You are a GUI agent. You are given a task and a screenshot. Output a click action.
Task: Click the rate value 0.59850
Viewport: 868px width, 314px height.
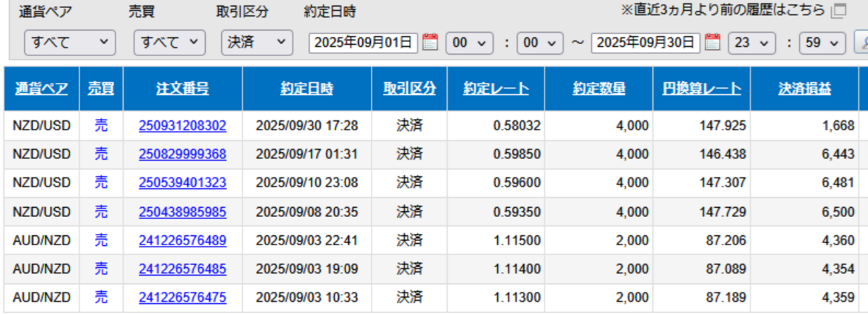[517, 154]
